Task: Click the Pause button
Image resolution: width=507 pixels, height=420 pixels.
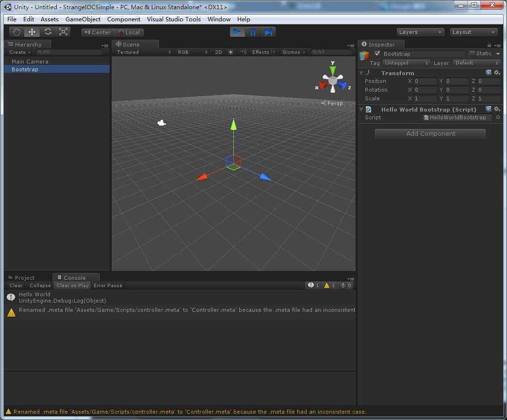Action: click(253, 32)
